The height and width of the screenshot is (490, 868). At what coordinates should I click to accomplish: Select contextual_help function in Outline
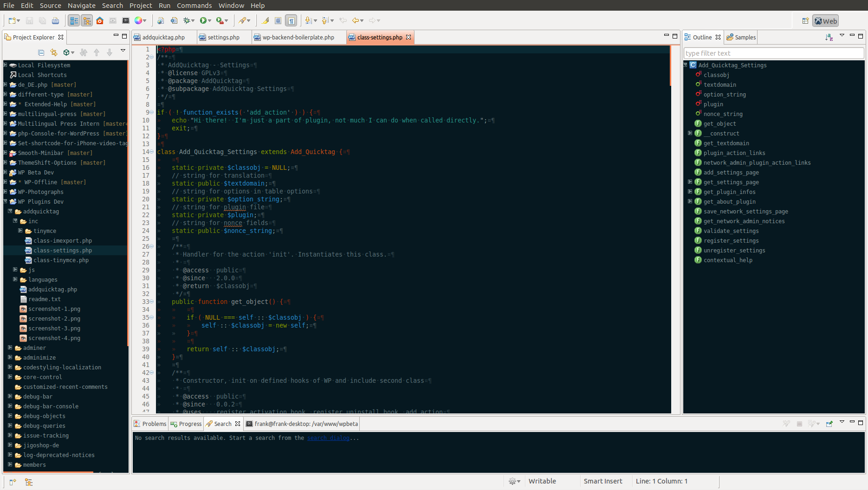(728, 260)
